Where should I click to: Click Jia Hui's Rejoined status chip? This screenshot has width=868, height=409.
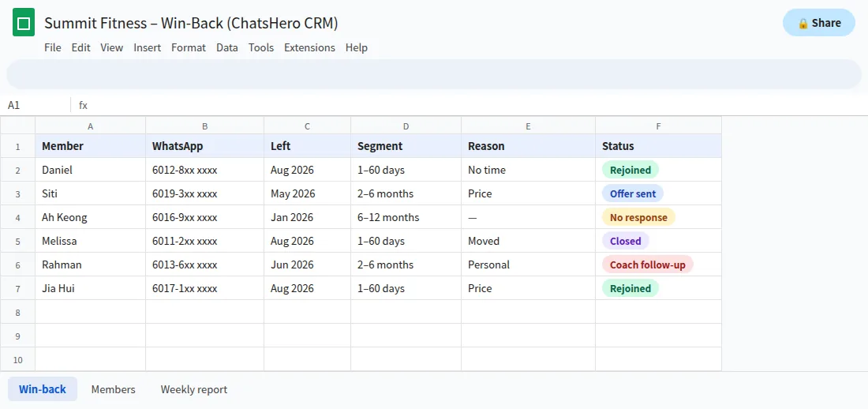coord(630,288)
